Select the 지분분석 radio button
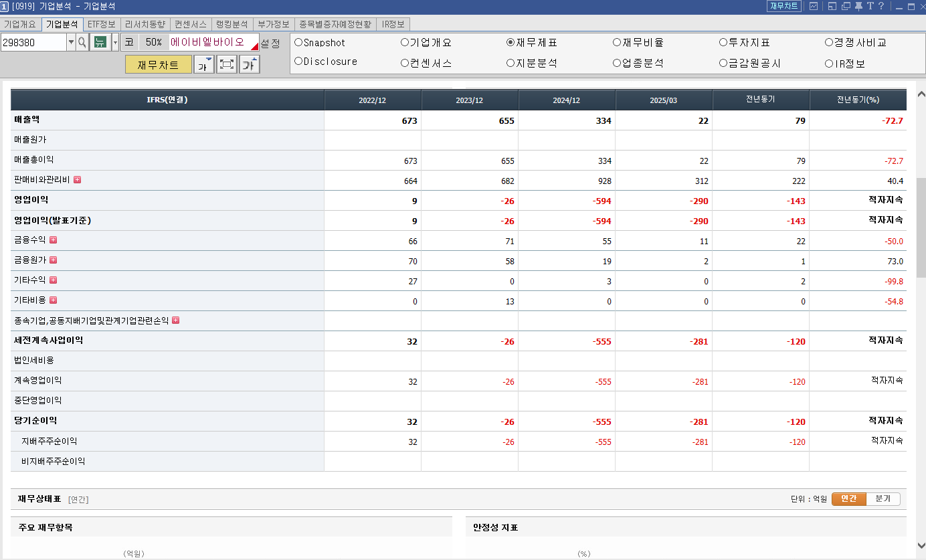This screenshot has height=560, width=926. tap(511, 64)
